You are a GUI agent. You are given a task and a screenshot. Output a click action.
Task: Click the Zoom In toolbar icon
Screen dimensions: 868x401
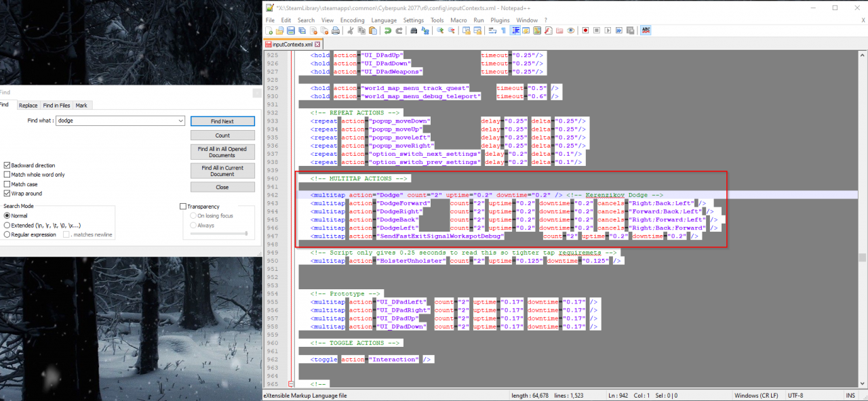coord(440,30)
